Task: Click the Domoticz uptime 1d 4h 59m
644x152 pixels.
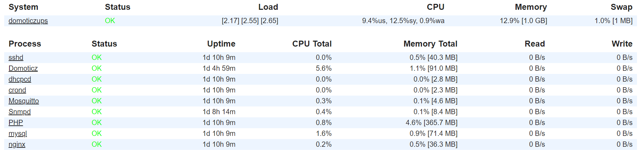Action: [x=219, y=68]
